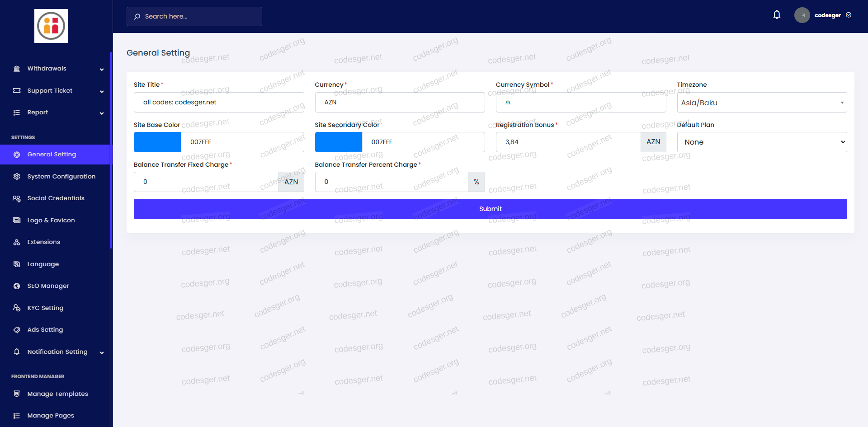The width and height of the screenshot is (868, 427).
Task: Click the System Configuration gear icon
Action: point(17,176)
